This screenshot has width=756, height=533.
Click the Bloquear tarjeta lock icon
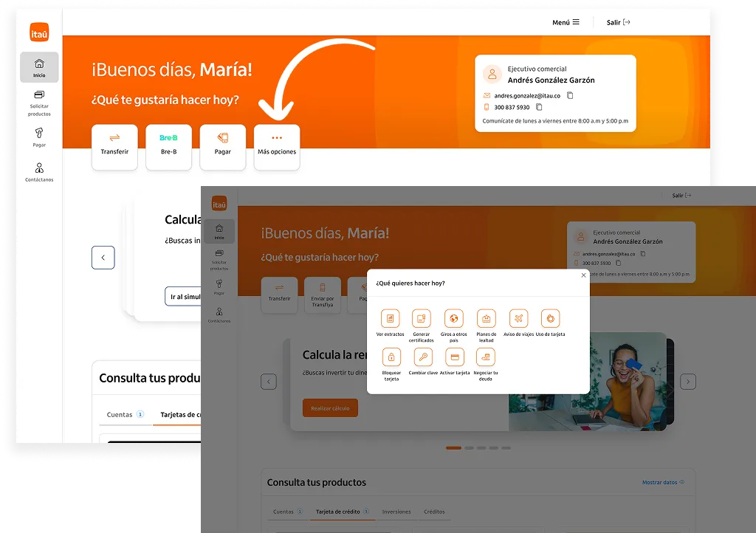click(x=391, y=357)
